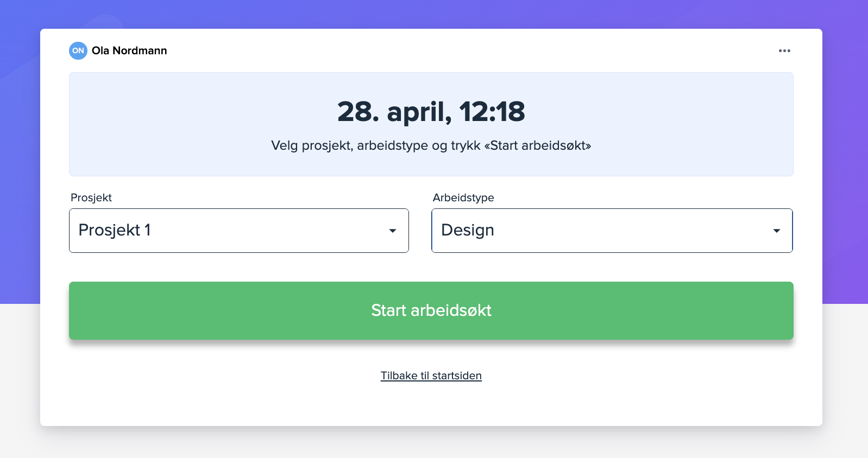Click the Ola Nordmann user name
Image resolution: width=868 pixels, height=458 pixels.
click(x=129, y=50)
